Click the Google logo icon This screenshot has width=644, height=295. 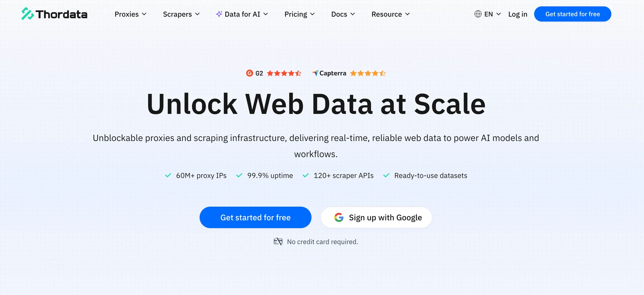[x=339, y=218]
